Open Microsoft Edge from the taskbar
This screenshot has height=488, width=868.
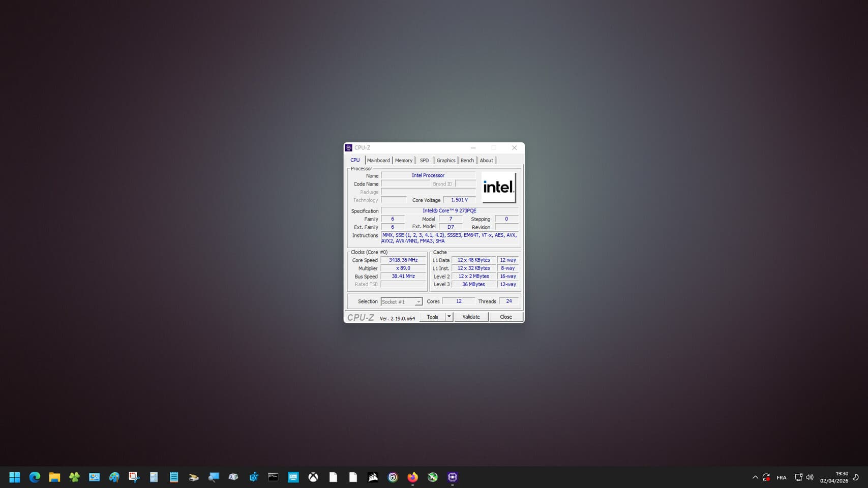pyautogui.click(x=35, y=477)
